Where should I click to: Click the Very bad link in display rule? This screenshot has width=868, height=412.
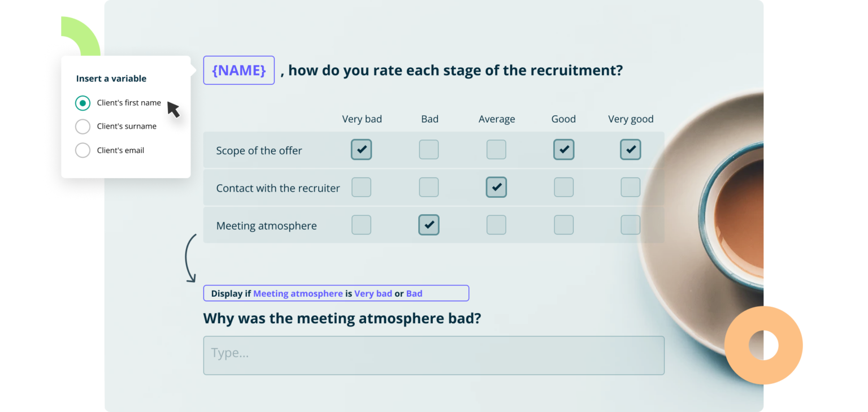click(373, 293)
